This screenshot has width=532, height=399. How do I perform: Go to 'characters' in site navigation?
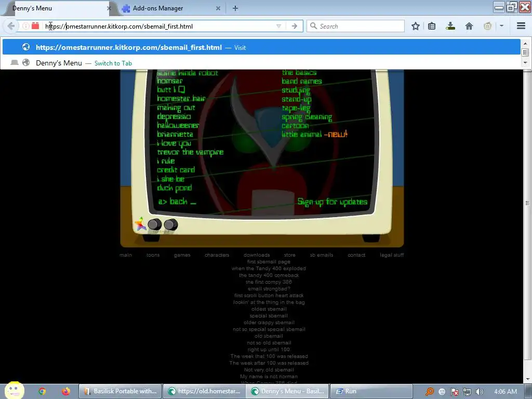[x=217, y=255]
